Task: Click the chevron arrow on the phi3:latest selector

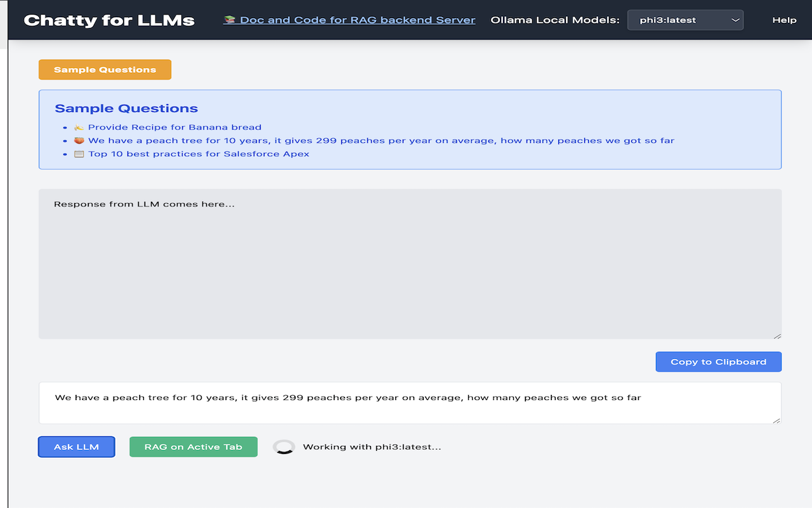Action: coord(735,20)
